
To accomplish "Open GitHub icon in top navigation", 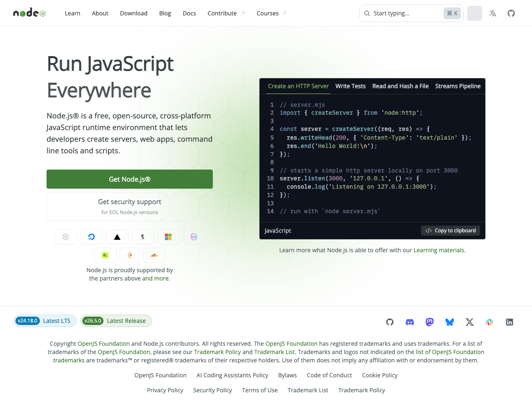I will coord(511,13).
